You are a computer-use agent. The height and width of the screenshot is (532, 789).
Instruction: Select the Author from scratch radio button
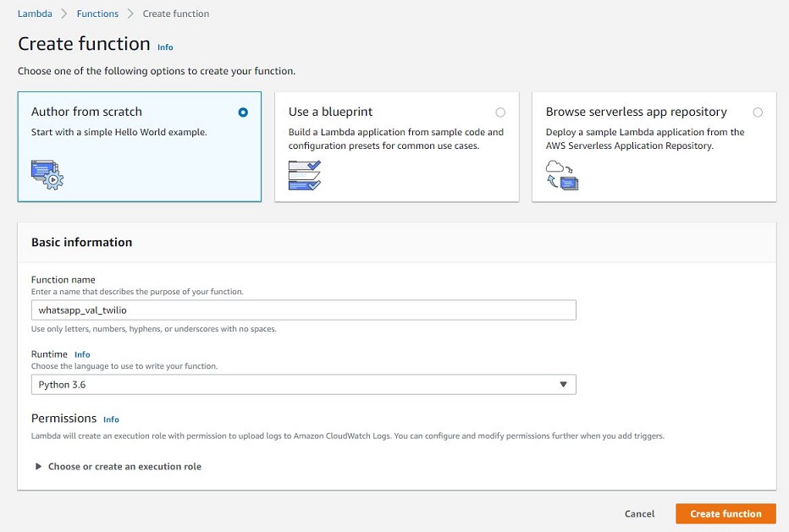[x=243, y=112]
